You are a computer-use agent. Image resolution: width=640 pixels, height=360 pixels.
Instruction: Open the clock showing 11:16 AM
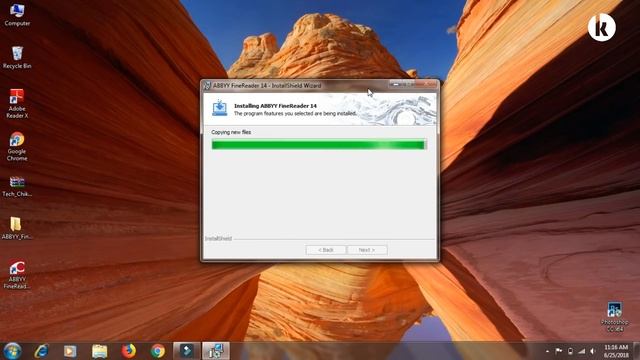[616, 351]
